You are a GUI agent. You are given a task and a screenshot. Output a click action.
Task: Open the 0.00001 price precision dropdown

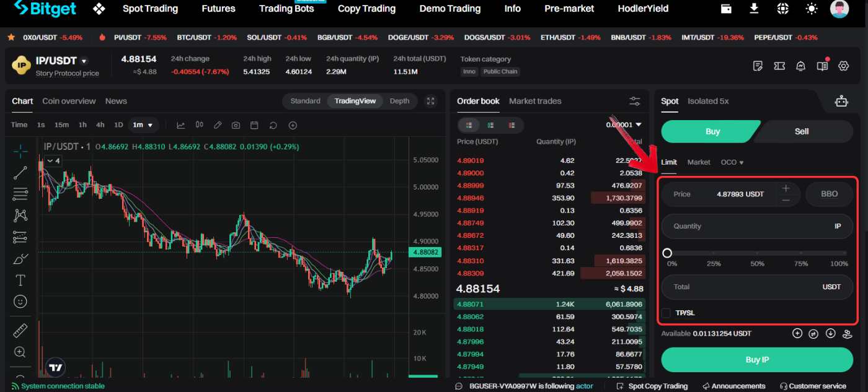[623, 124]
